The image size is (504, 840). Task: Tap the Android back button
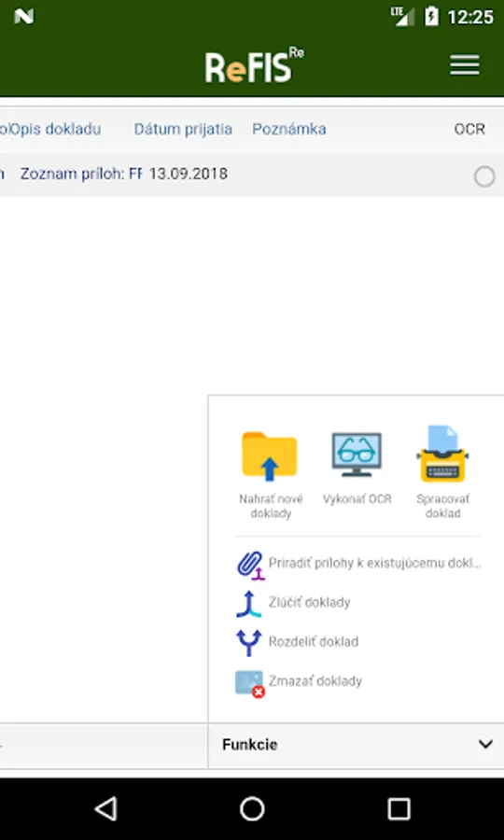[106, 808]
